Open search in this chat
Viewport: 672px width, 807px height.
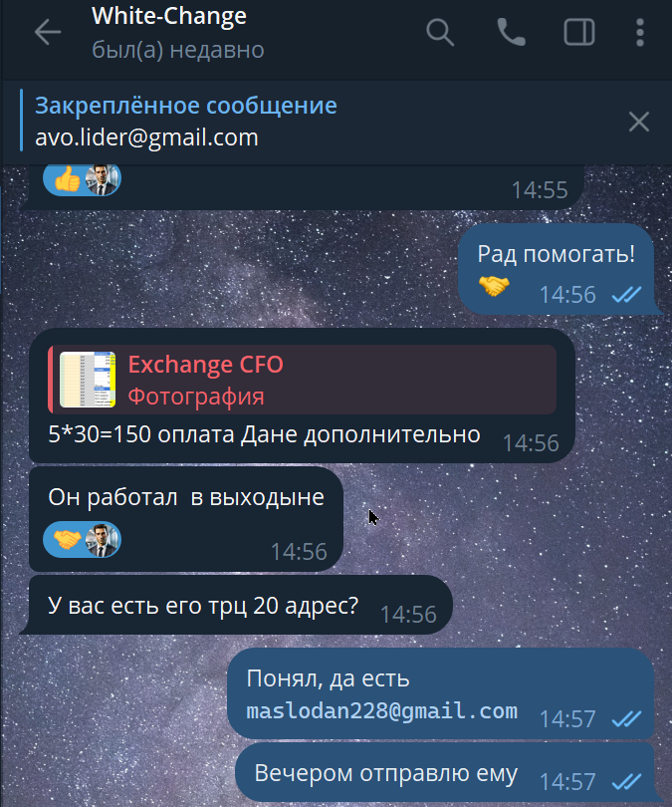click(440, 33)
